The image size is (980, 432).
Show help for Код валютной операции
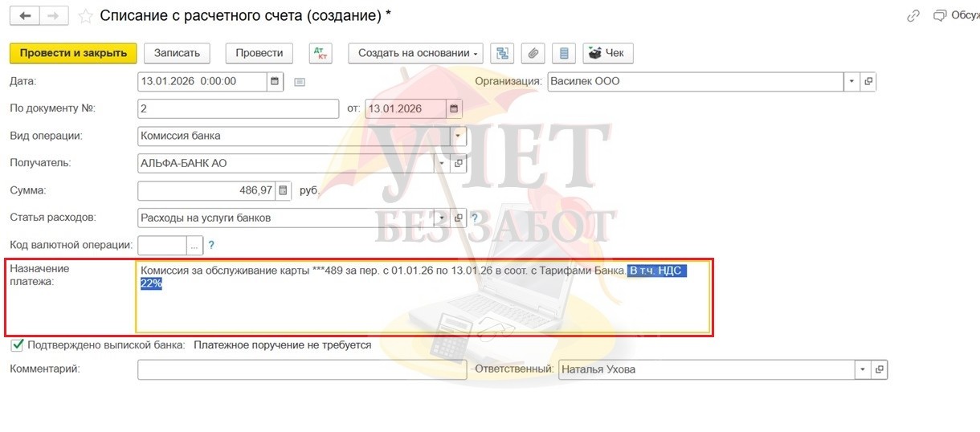(x=211, y=245)
